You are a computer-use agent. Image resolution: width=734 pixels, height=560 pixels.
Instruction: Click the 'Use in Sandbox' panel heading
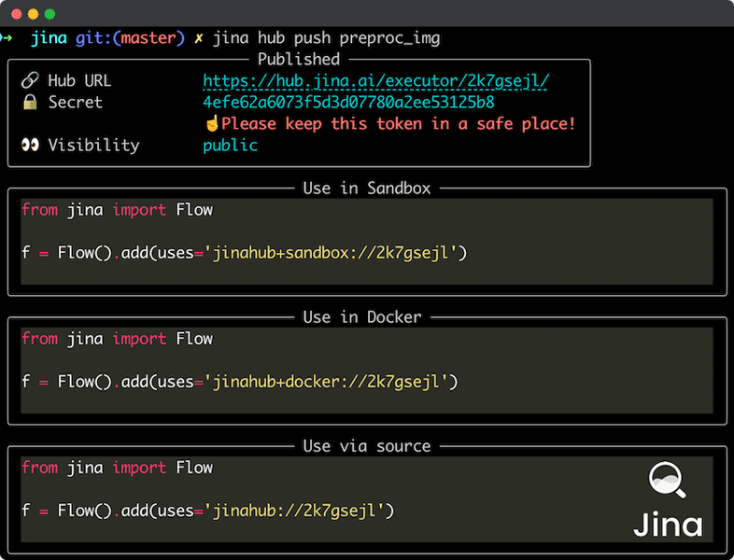(x=366, y=189)
